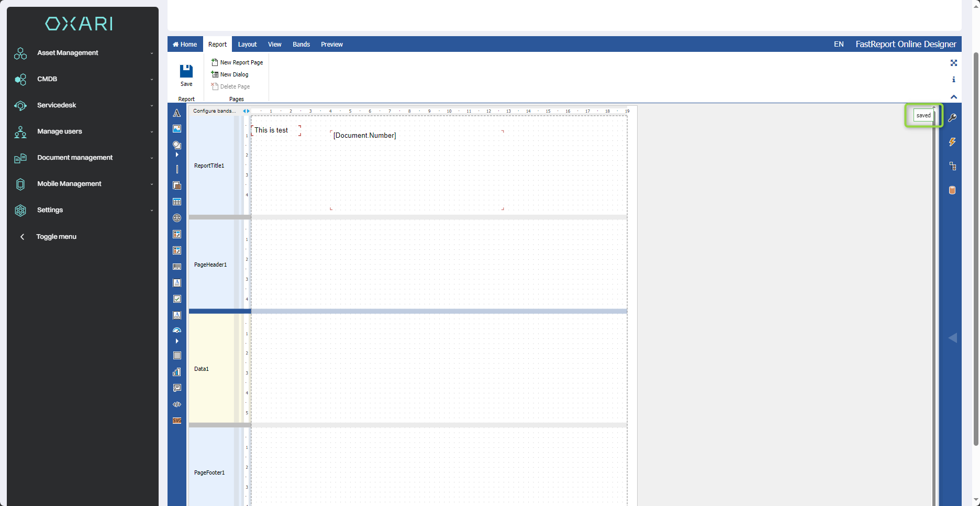Switch to the Layout ribbon tab
The image size is (980, 506).
[247, 45]
